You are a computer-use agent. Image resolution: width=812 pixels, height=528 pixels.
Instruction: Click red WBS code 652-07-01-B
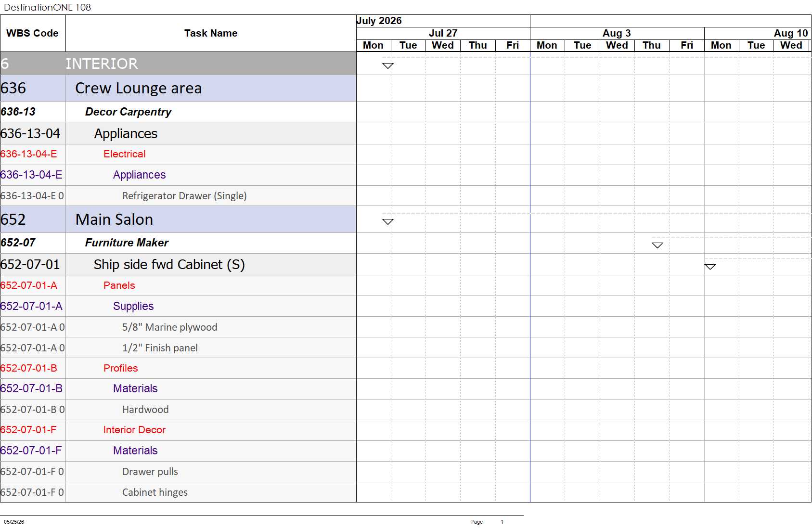coord(29,368)
